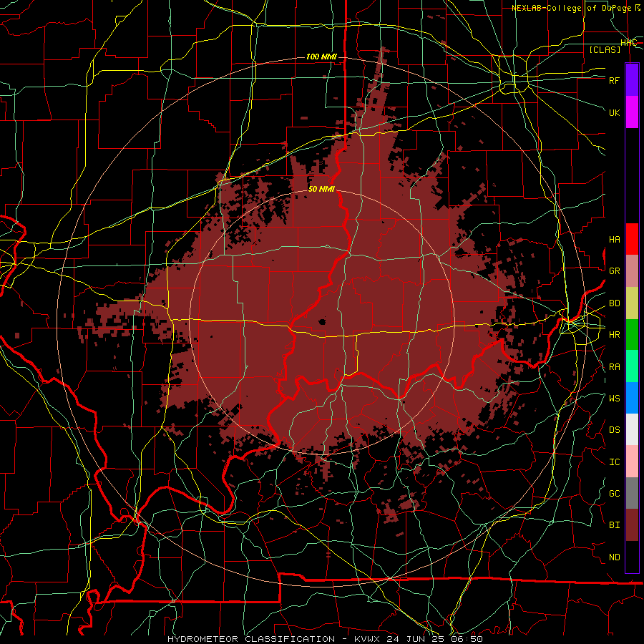Image resolution: width=644 pixels, height=644 pixels.
Task: Click the IC light pink legend swatch
Action: 632,462
